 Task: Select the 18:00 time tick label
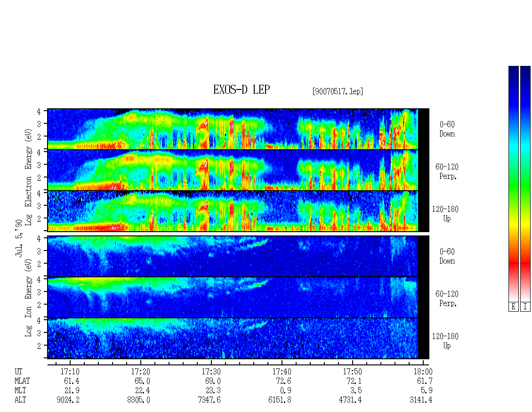423,372
